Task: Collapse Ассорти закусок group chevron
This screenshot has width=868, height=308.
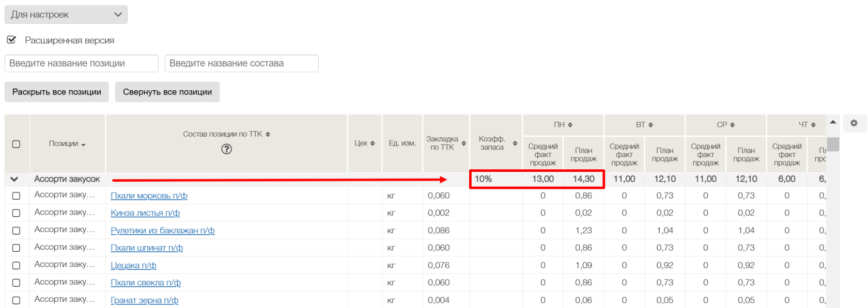Action: tap(14, 179)
